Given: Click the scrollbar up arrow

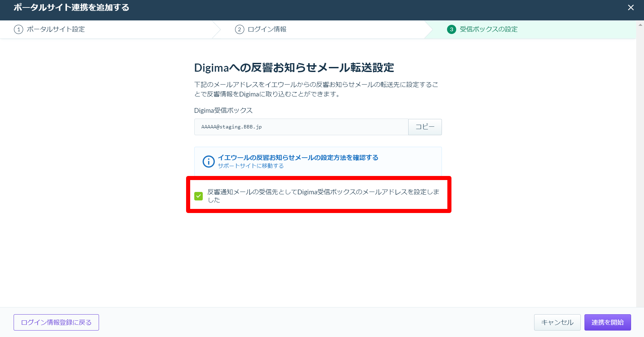Looking at the screenshot, I should click(640, 25).
